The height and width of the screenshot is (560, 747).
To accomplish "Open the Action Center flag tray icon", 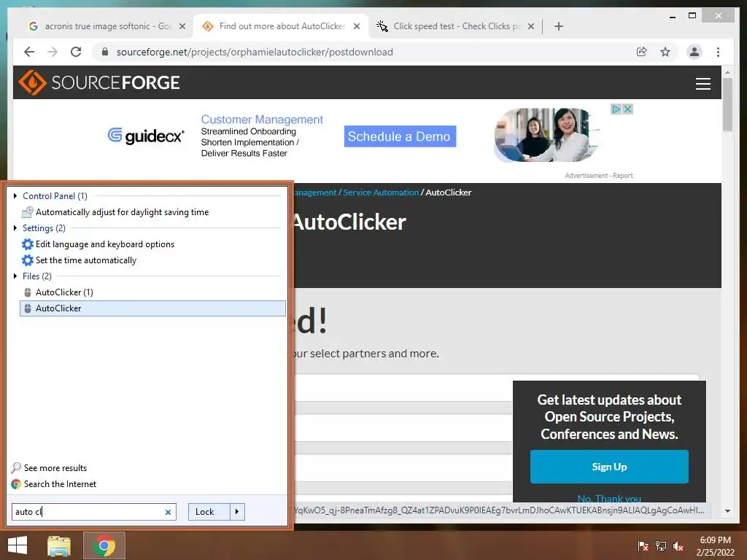I will 643,546.
